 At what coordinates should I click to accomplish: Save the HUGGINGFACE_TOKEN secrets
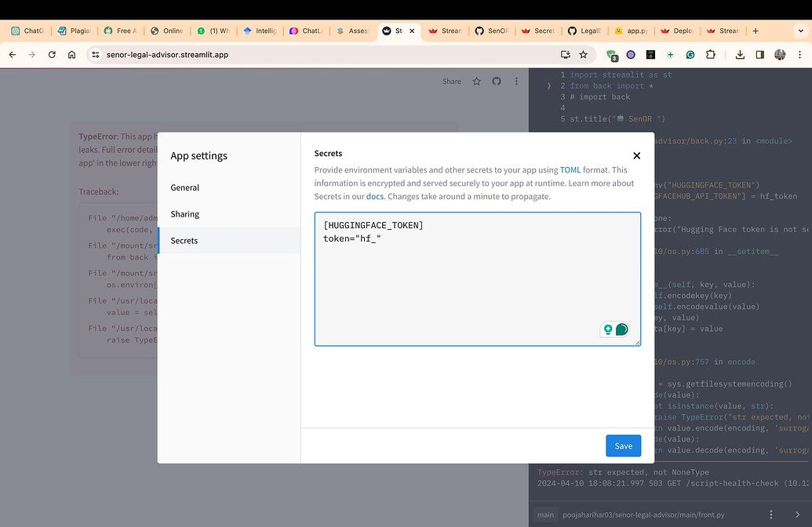623,445
